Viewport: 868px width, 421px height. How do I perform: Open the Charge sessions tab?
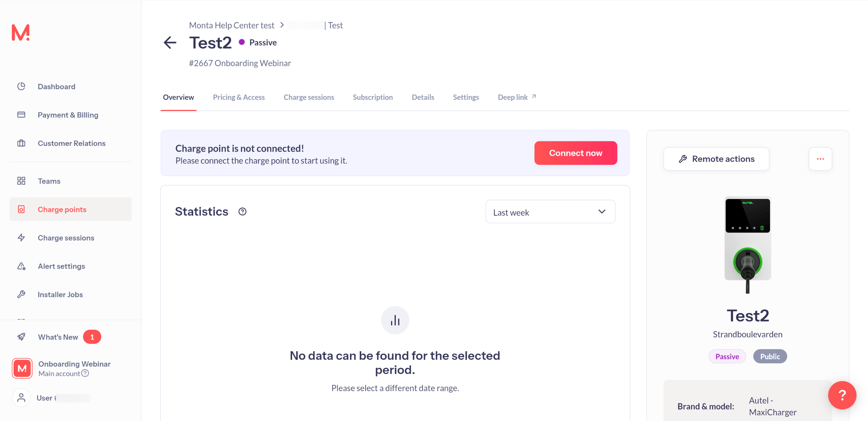pos(309,97)
